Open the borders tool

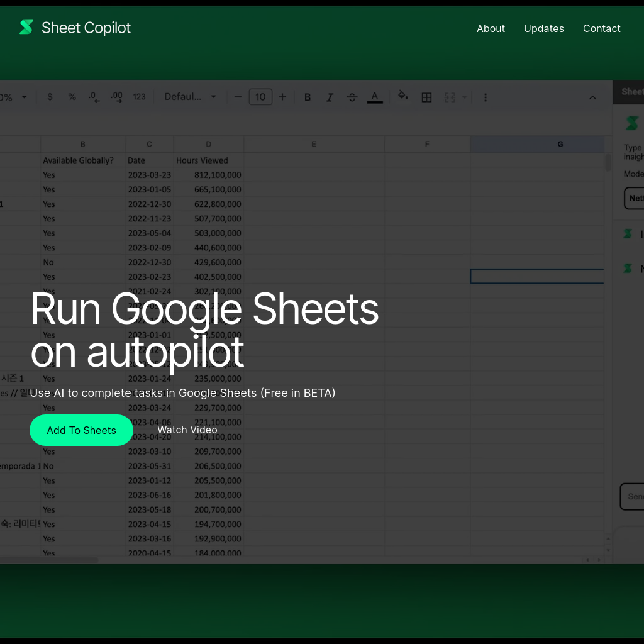426,97
